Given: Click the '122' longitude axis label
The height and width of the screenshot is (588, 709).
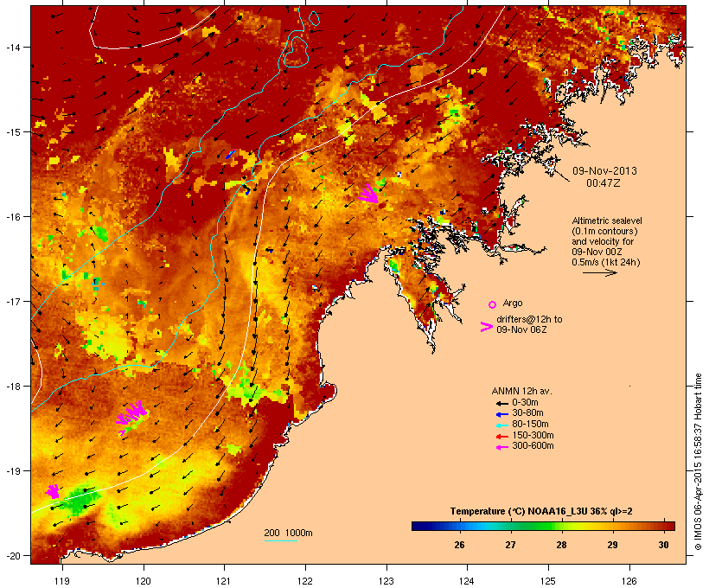Looking at the screenshot, I should (305, 581).
